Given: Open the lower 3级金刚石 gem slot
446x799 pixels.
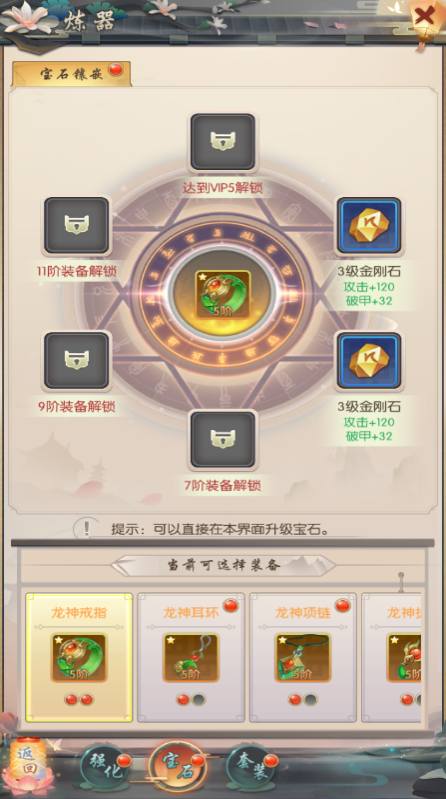Looking at the screenshot, I should pyautogui.click(x=369, y=360).
